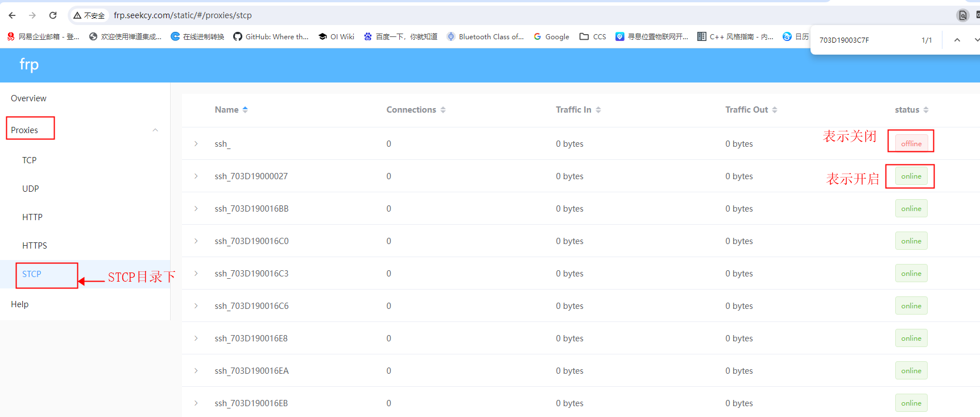Select proxy name ssh_703D190016E8
This screenshot has height=417, width=980.
pyautogui.click(x=251, y=338)
